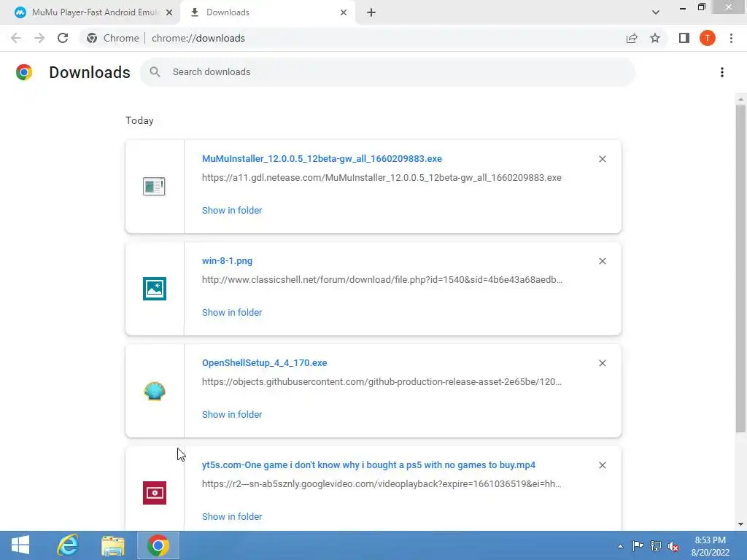This screenshot has height=560, width=747.
Task: Open Chrome side panel
Action: point(684,38)
